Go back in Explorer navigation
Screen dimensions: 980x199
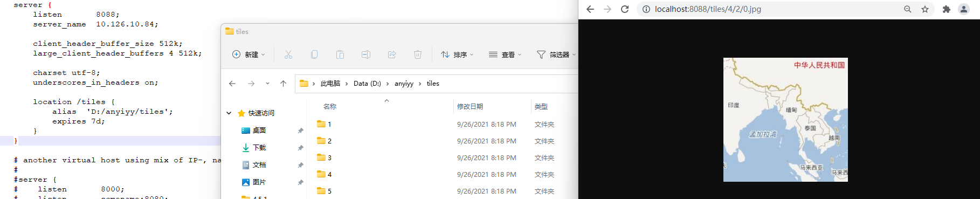pyautogui.click(x=232, y=84)
